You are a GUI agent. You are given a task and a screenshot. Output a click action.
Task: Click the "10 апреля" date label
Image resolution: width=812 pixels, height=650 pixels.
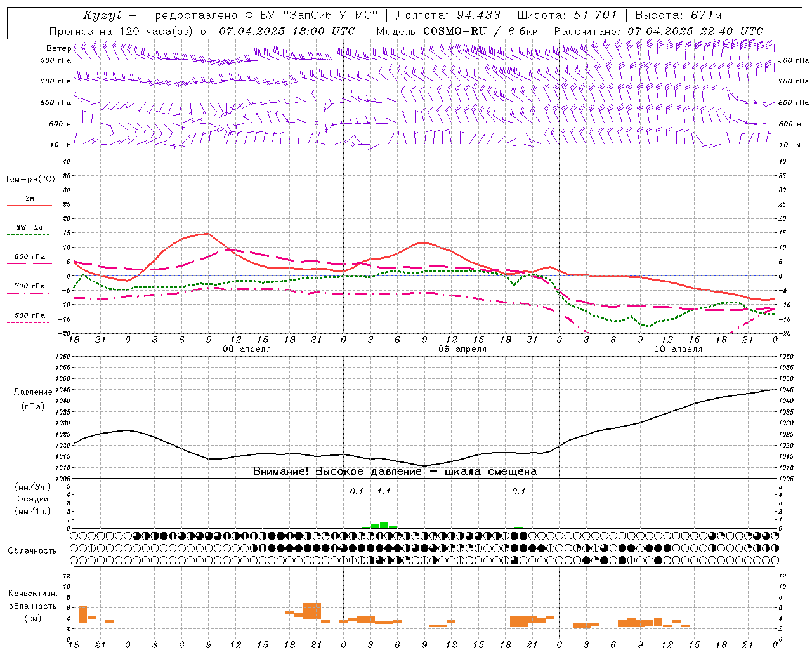[678, 349]
